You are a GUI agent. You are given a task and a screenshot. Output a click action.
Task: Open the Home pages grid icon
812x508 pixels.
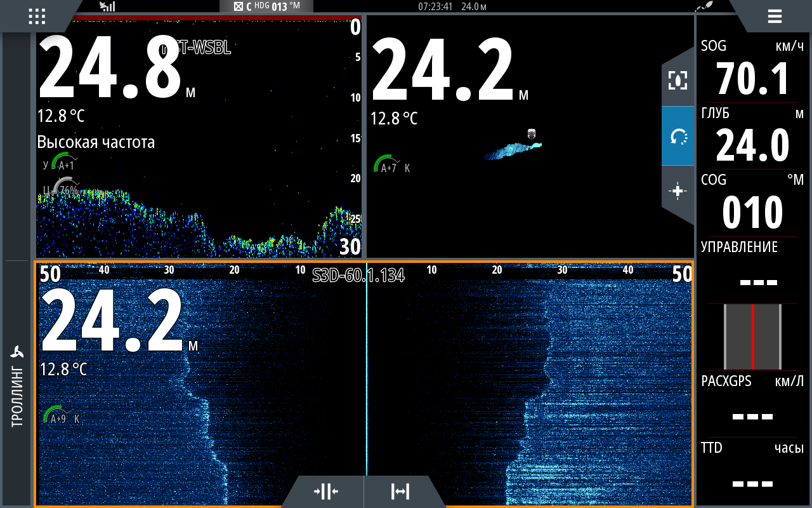[x=37, y=17]
